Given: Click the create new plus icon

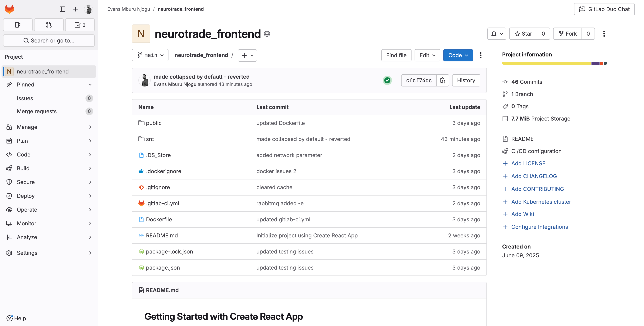Looking at the screenshot, I should click(x=75, y=9).
